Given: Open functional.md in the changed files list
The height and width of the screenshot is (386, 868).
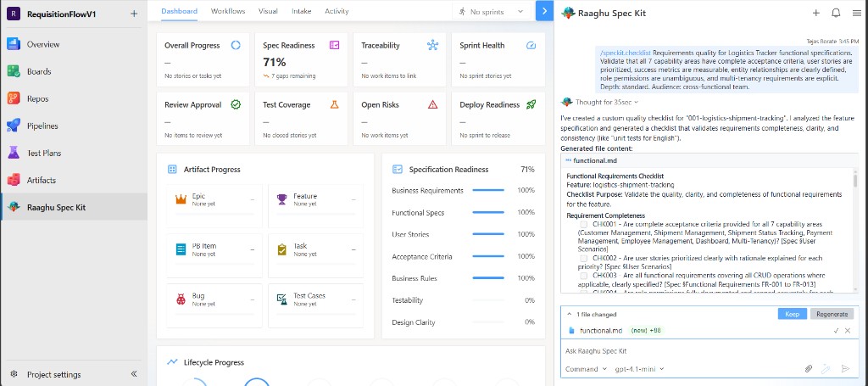Looking at the screenshot, I should 601,331.
